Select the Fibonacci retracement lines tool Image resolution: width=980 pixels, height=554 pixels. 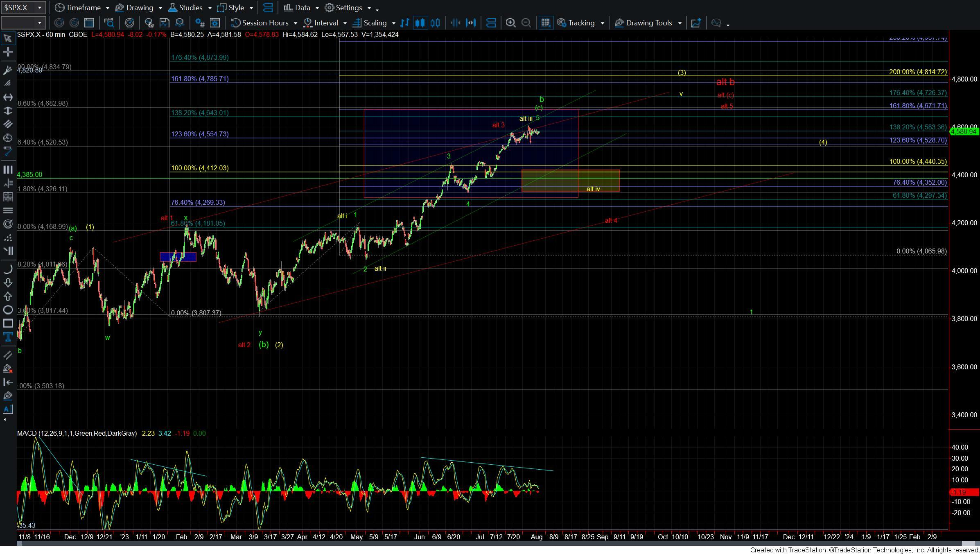8,183
